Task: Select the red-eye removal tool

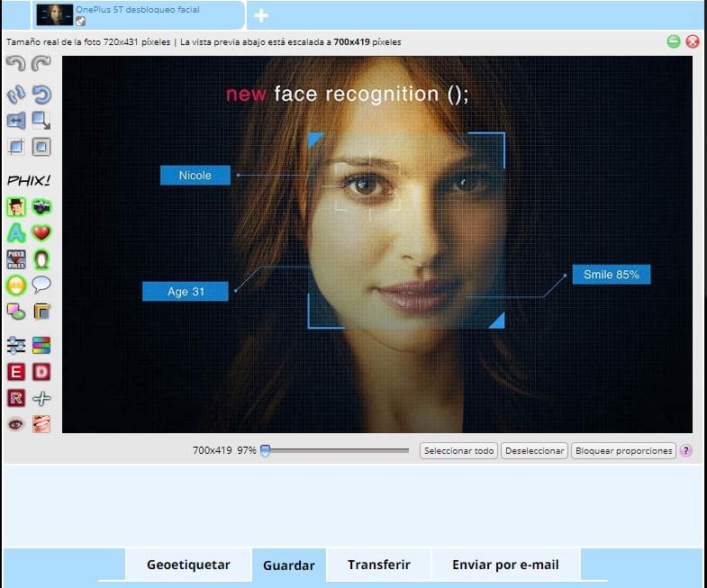Action: click(x=15, y=423)
